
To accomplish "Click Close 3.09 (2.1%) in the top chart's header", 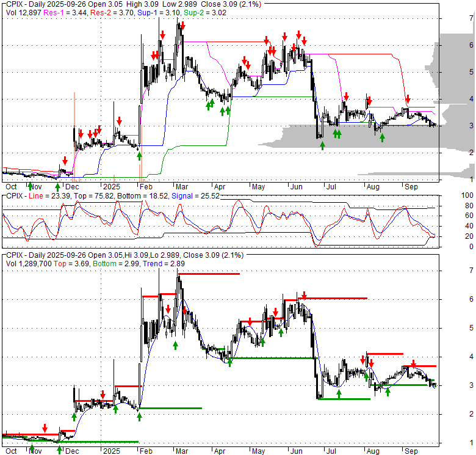I will (x=232, y=4).
